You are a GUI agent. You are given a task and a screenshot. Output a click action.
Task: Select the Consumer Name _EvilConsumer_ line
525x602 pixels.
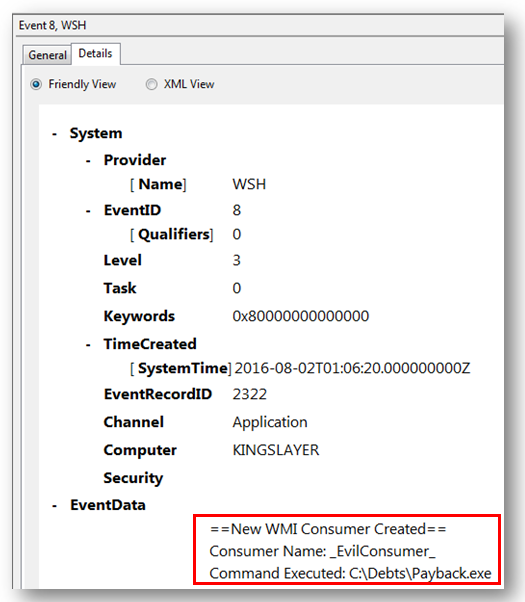click(323, 551)
